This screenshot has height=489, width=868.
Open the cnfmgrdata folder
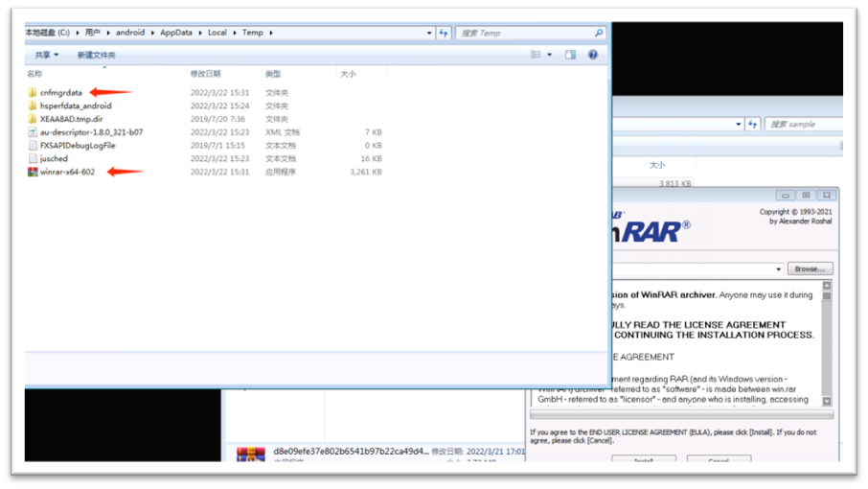(60, 93)
